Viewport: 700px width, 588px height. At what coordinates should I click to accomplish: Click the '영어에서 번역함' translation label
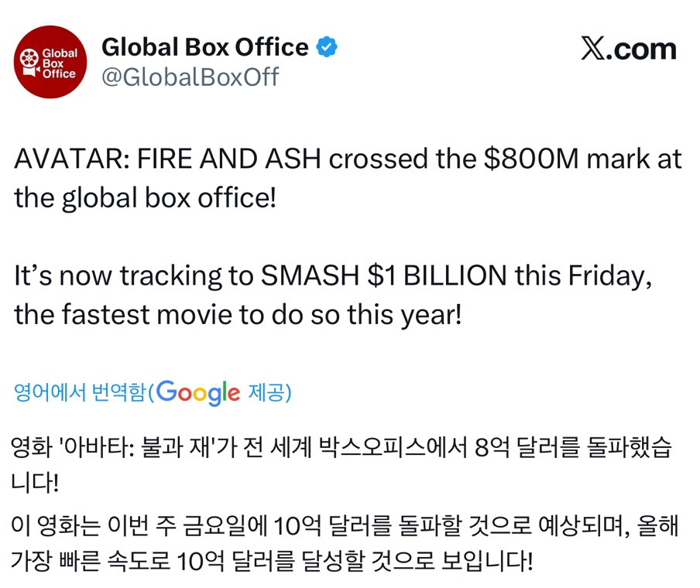click(x=81, y=393)
